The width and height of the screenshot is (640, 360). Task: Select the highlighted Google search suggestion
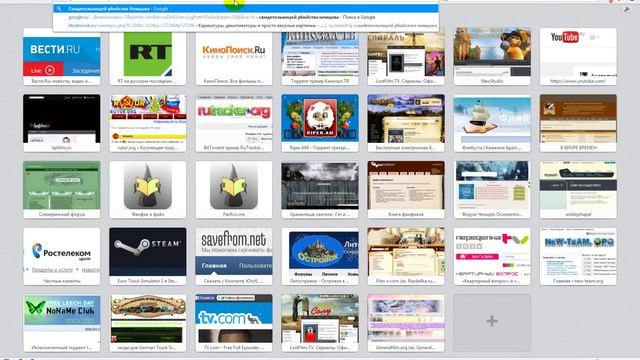pyautogui.click(x=246, y=9)
